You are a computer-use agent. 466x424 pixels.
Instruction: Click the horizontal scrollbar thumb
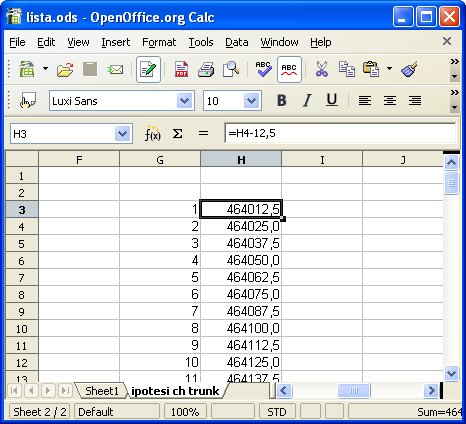click(x=354, y=390)
